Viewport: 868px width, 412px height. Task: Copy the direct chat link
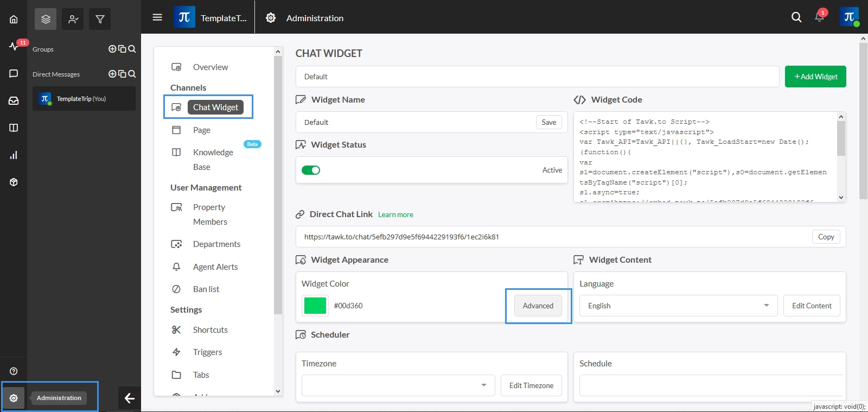(x=826, y=237)
